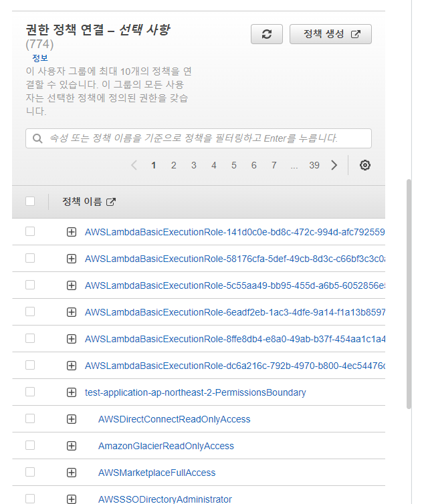Viewport: 422px width, 504px height.
Task: Open AWSSSODirectoryAdministrator policy link
Action: point(165,499)
